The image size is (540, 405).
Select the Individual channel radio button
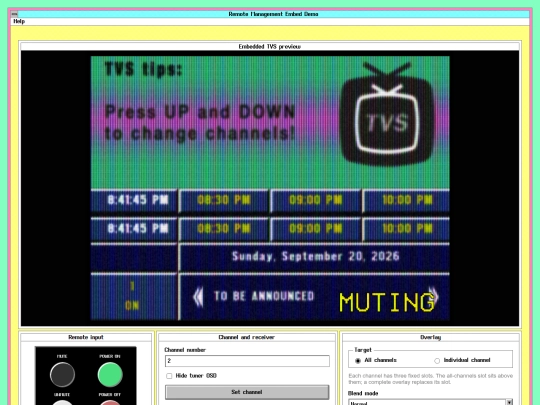point(437,361)
